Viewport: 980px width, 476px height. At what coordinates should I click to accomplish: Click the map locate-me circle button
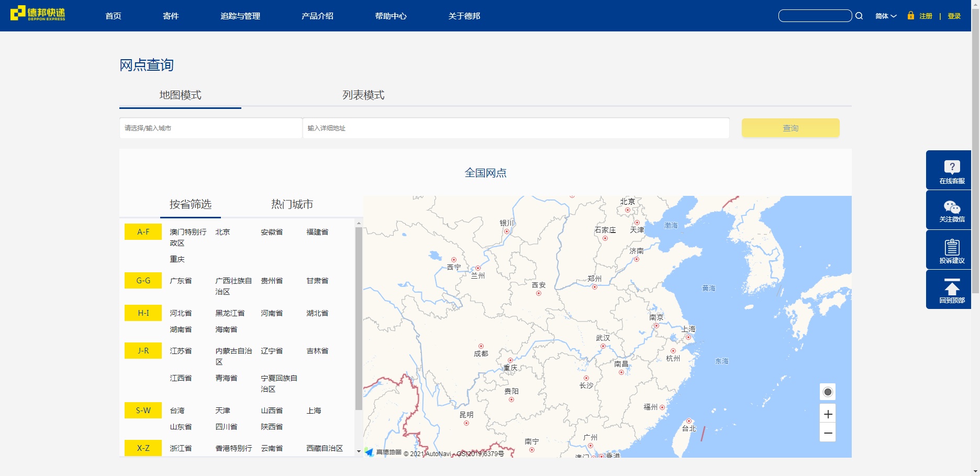pyautogui.click(x=828, y=392)
